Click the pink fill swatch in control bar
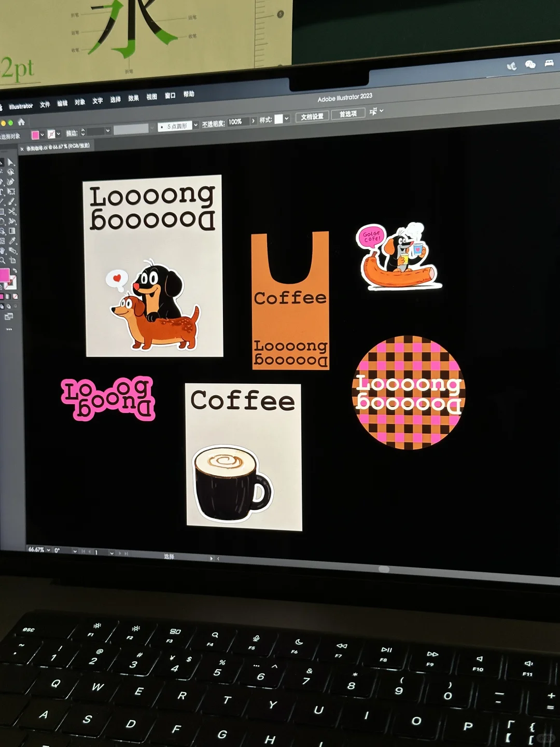 click(x=35, y=135)
